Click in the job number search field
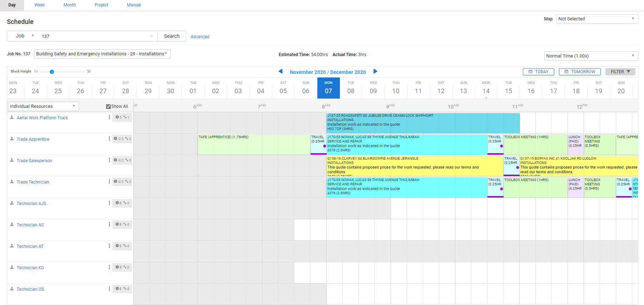The width and height of the screenshot is (644, 305). pyautogui.click(x=95, y=36)
